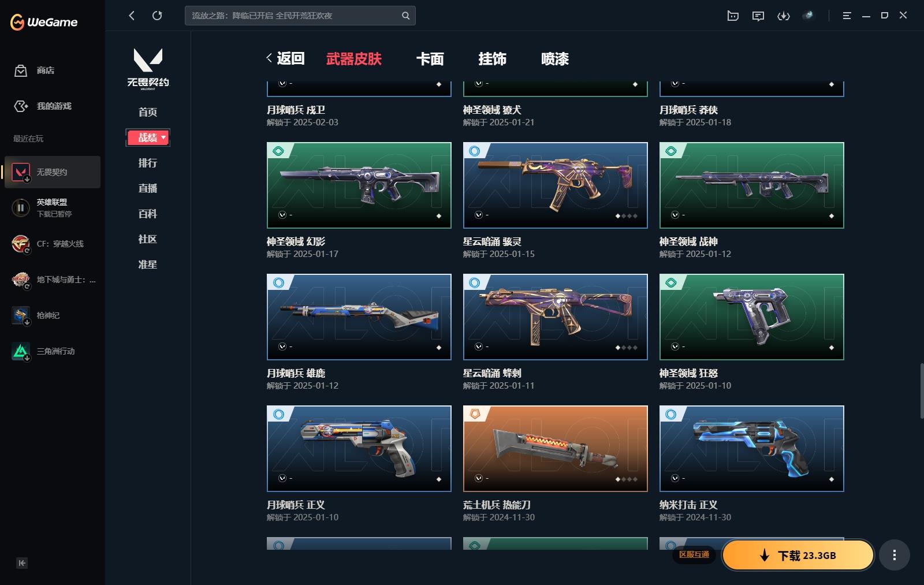Open the download manager icon
924x585 pixels.
[783, 16]
